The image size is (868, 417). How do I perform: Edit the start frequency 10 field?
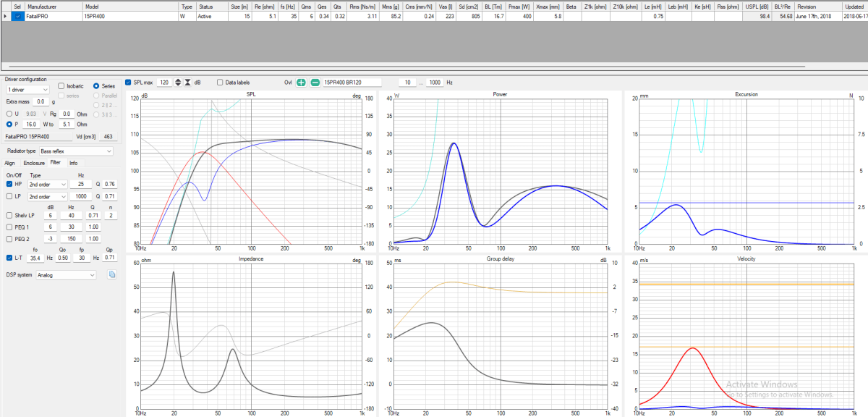pos(408,83)
